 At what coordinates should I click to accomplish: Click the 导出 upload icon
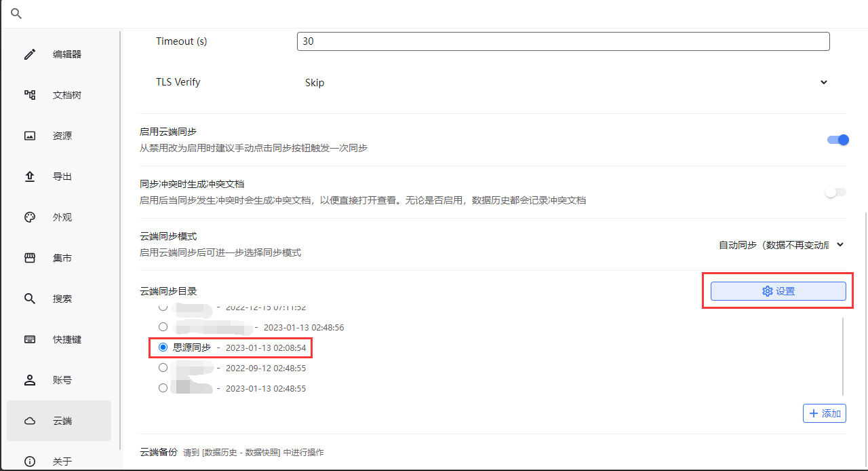(30, 176)
